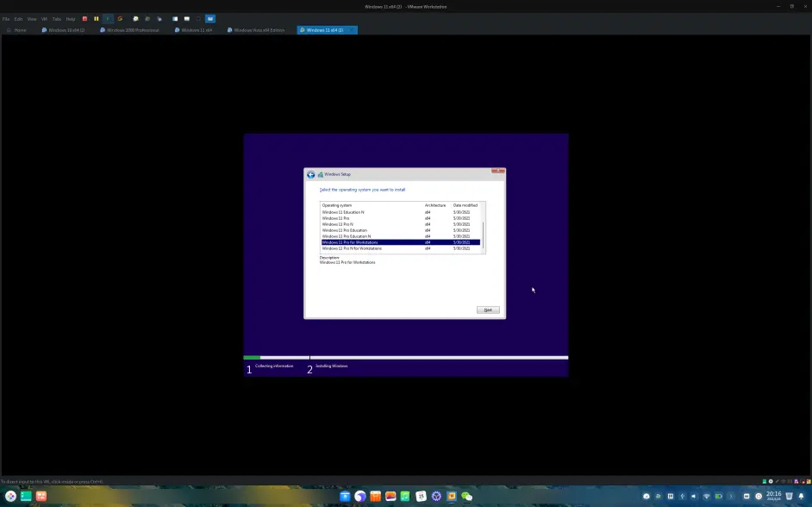
Task: Open the blue file manager dock icon
Action: [345, 496]
